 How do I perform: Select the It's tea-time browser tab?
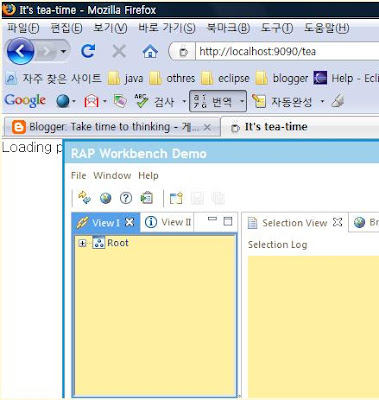300,127
